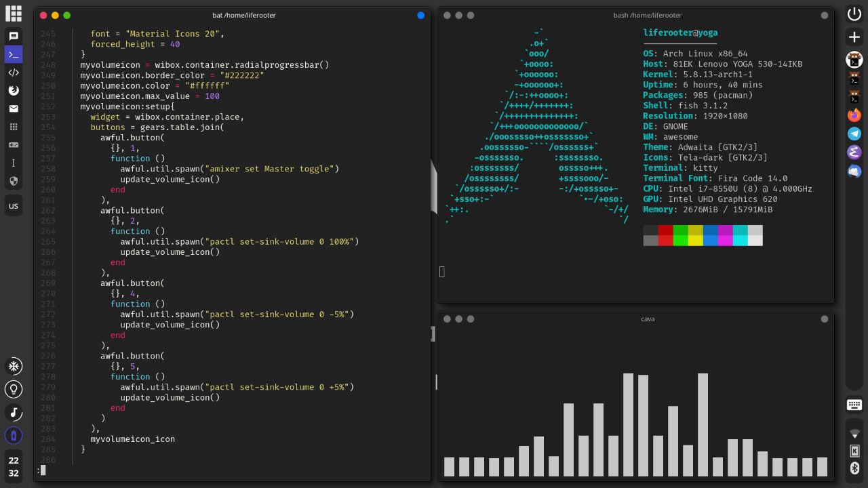Open the Firefox workspace tag in left bar
Image resolution: width=868 pixels, height=488 pixels.
click(14, 90)
